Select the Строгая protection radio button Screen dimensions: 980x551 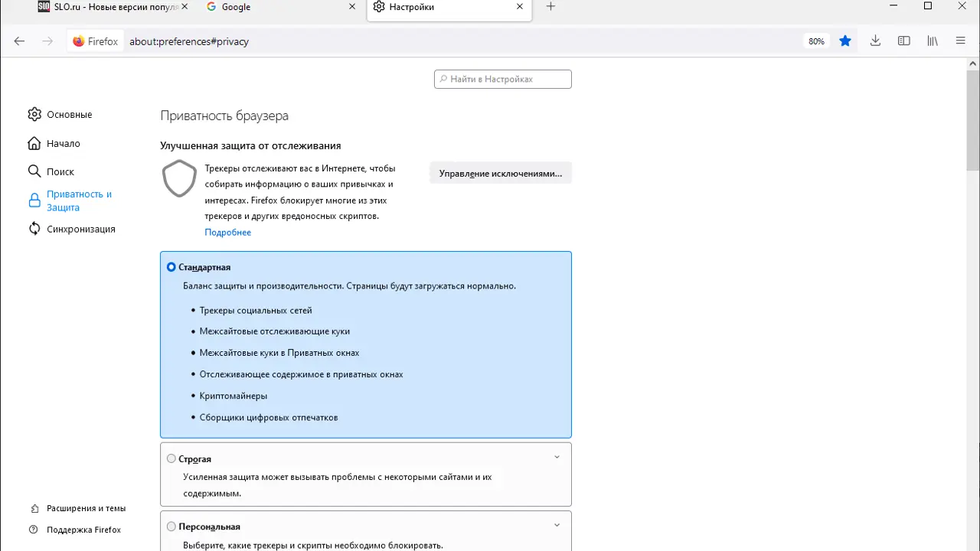pyautogui.click(x=171, y=459)
